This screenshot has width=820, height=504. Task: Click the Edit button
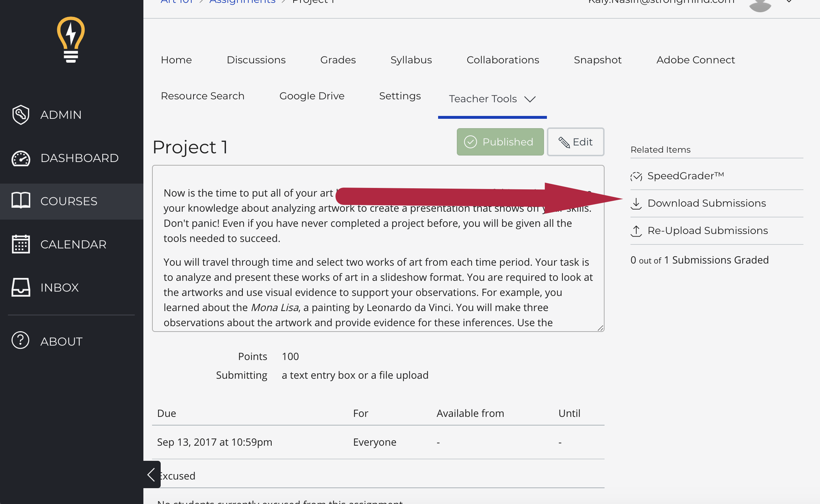tap(576, 142)
